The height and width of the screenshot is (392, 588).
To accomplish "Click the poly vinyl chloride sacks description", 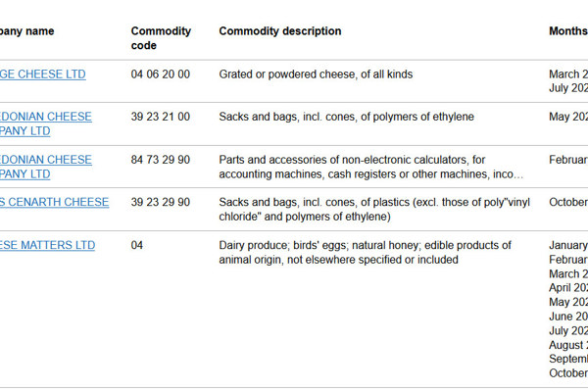I will click(374, 210).
